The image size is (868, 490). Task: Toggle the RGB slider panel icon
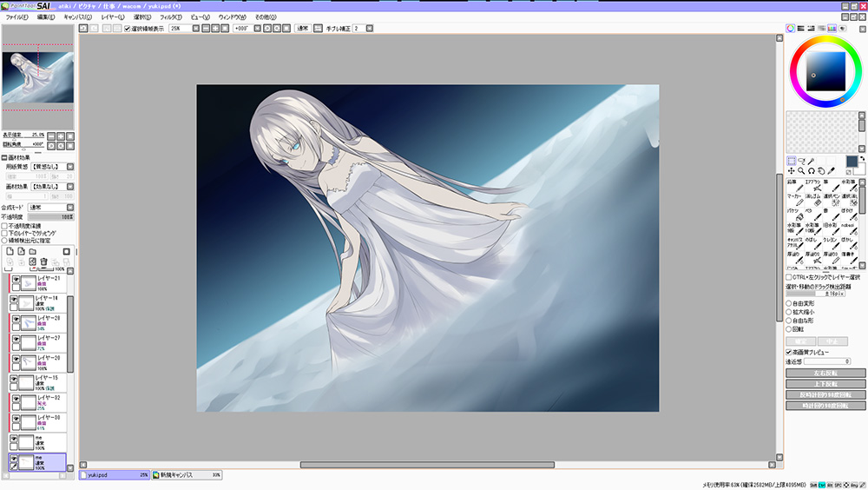[x=801, y=29]
